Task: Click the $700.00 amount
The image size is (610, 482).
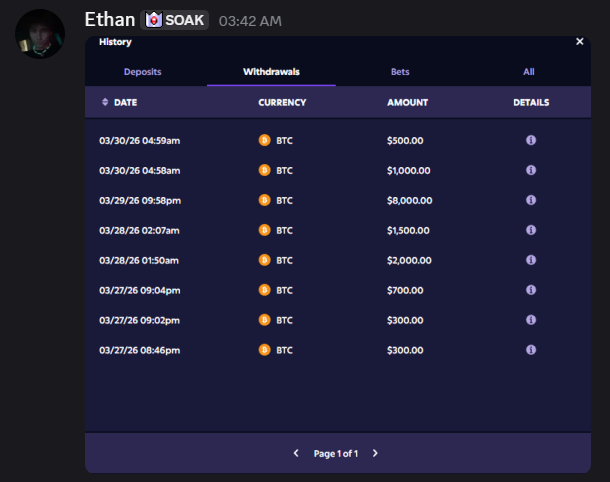Action: [x=405, y=290]
